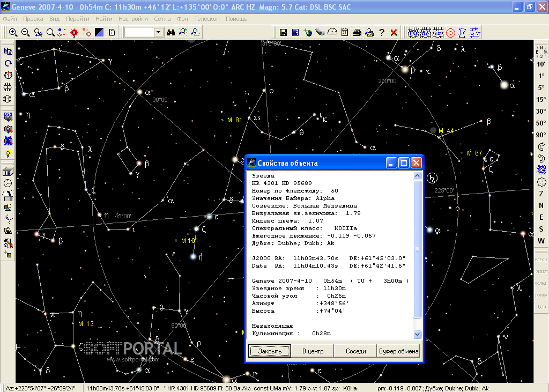Open the Настройки menu
Image resolution: width=549 pixels, height=392 pixels.
click(x=133, y=18)
